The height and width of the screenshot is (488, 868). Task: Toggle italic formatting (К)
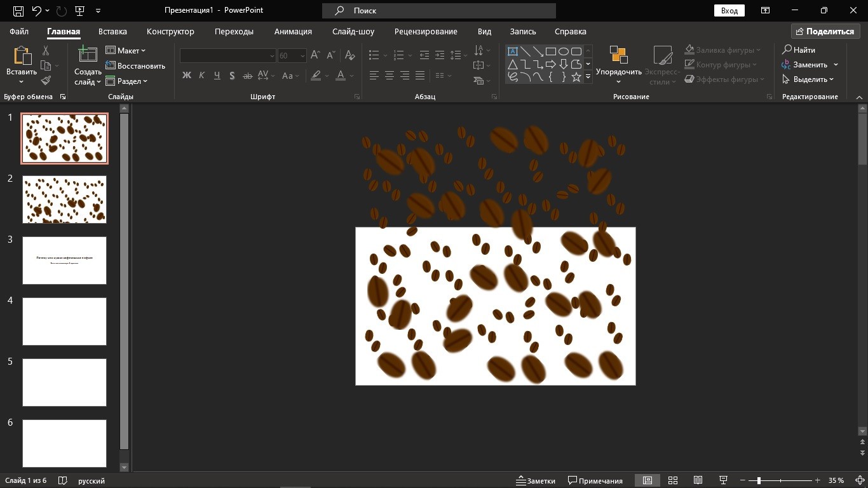pos(201,76)
